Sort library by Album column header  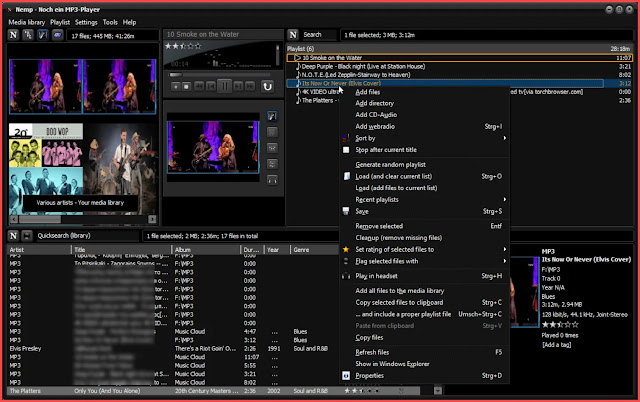[x=207, y=249]
